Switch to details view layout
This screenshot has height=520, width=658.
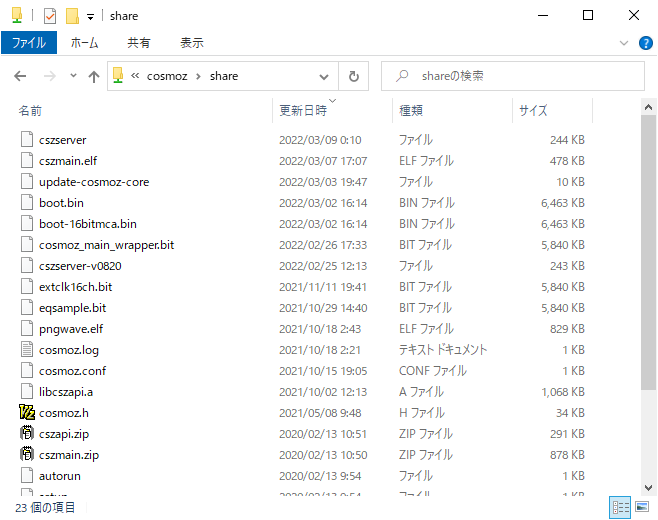pyautogui.click(x=619, y=508)
